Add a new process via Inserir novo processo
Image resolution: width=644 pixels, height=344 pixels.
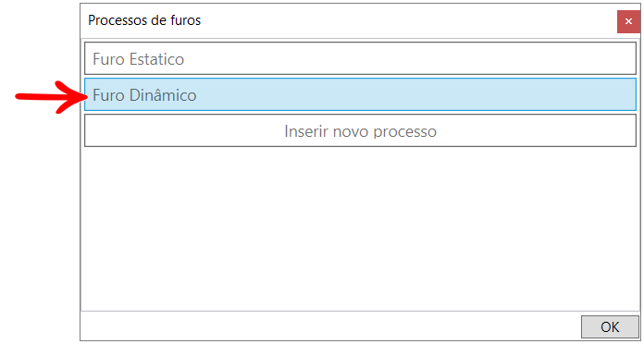tap(360, 130)
